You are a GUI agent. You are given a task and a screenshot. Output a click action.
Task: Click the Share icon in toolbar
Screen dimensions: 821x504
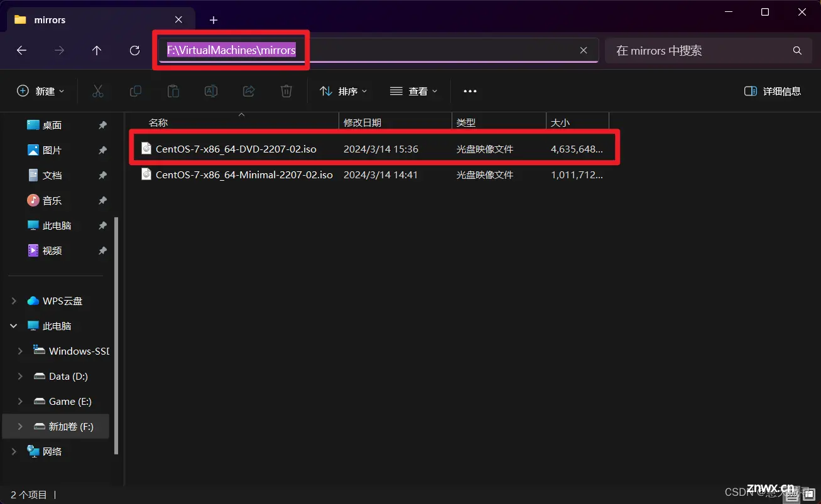tap(249, 91)
